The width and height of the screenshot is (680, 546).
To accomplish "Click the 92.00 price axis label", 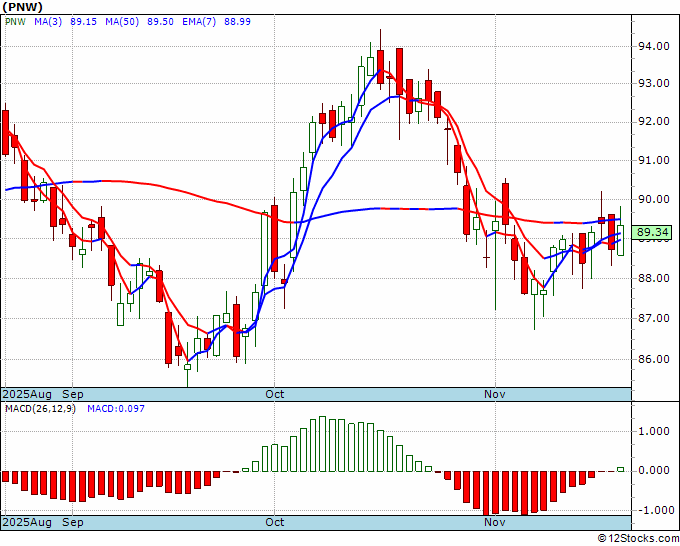I will coord(653,121).
